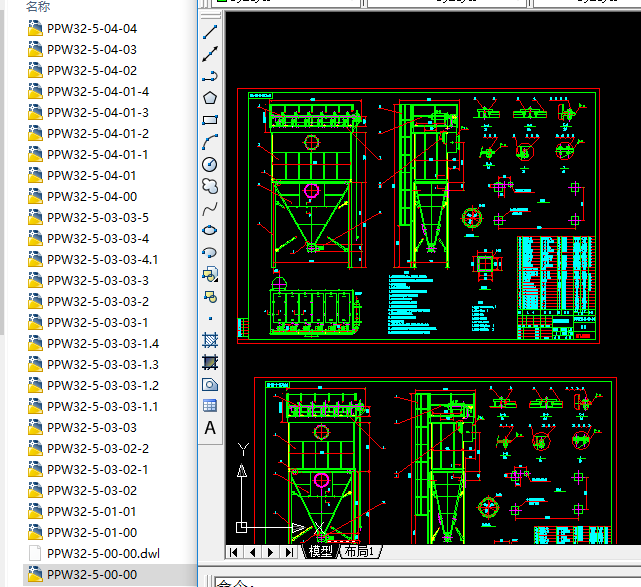Screen dimensions: 641x587
Task: Select the Line tool in draw toolbar
Action: coord(210,31)
